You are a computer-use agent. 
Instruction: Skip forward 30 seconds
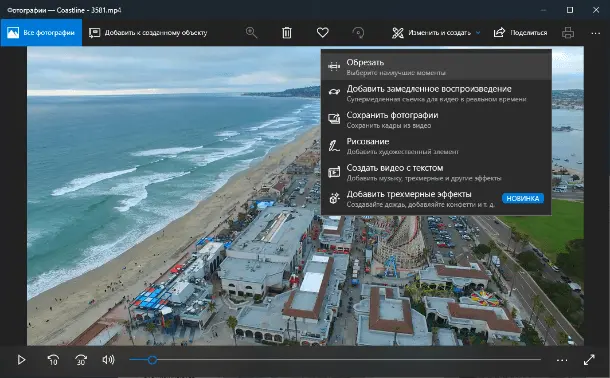coord(81,360)
